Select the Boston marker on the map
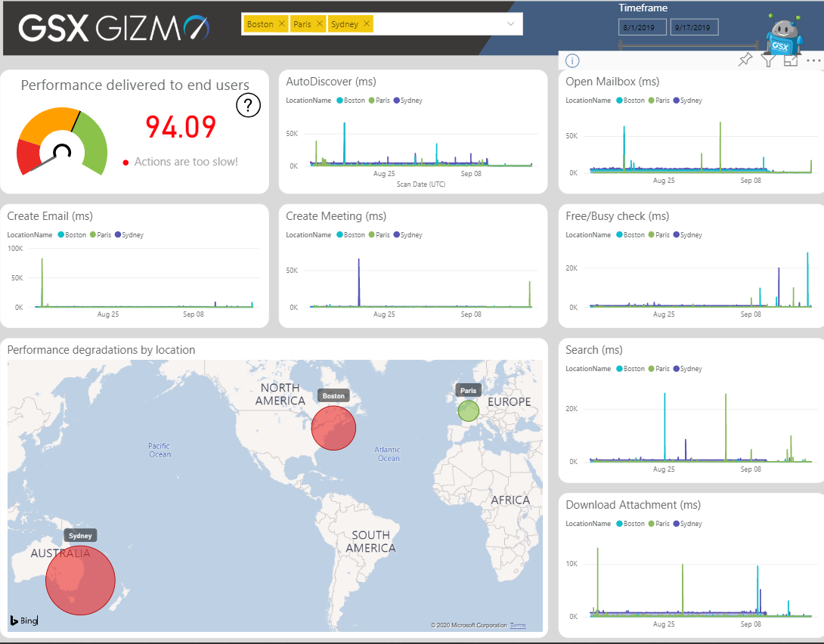Image resolution: width=824 pixels, height=644 pixels. [x=333, y=429]
